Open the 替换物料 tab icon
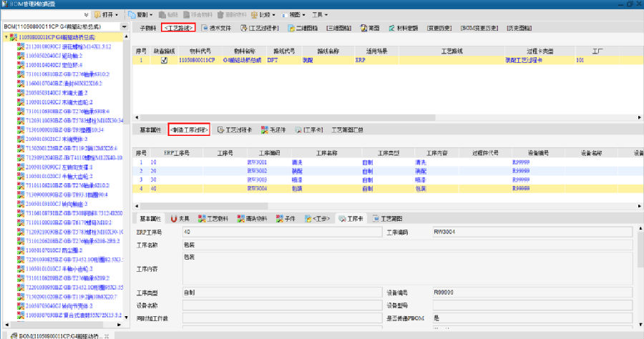644x339 pixels. tap(242, 219)
